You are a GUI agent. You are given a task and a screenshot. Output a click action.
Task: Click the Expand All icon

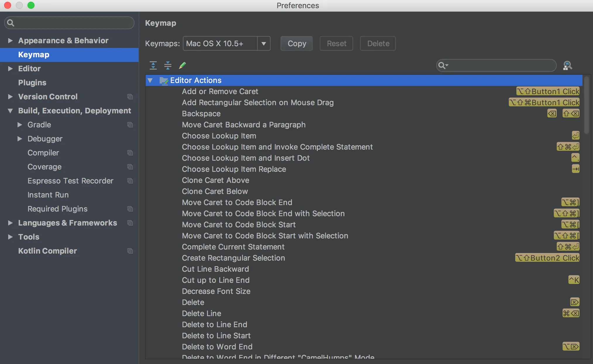(x=153, y=65)
